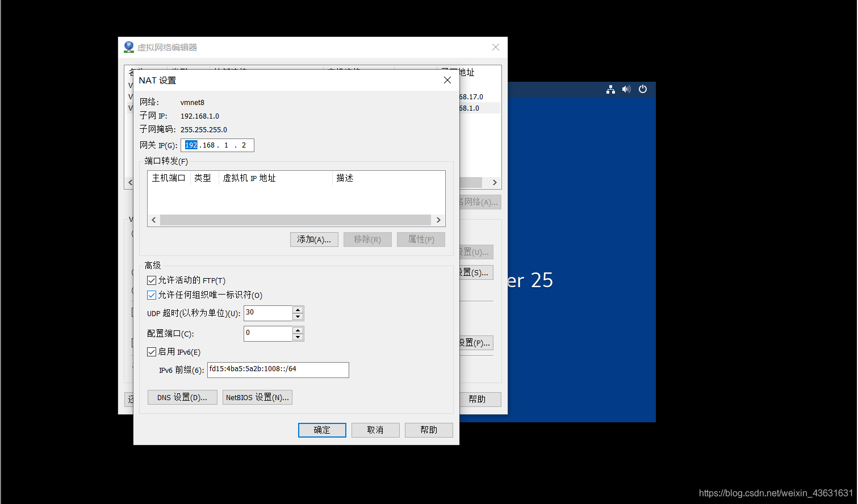Click the UDP 超时 input field
The image size is (858, 504).
click(268, 313)
